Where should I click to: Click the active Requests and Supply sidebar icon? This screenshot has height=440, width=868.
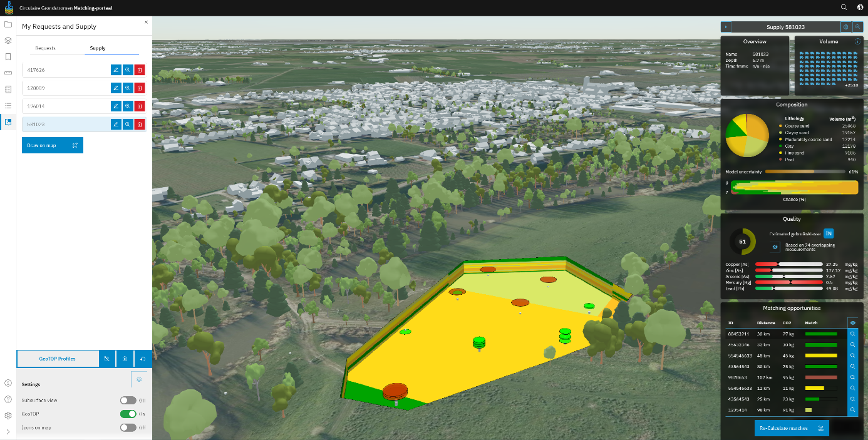point(8,122)
